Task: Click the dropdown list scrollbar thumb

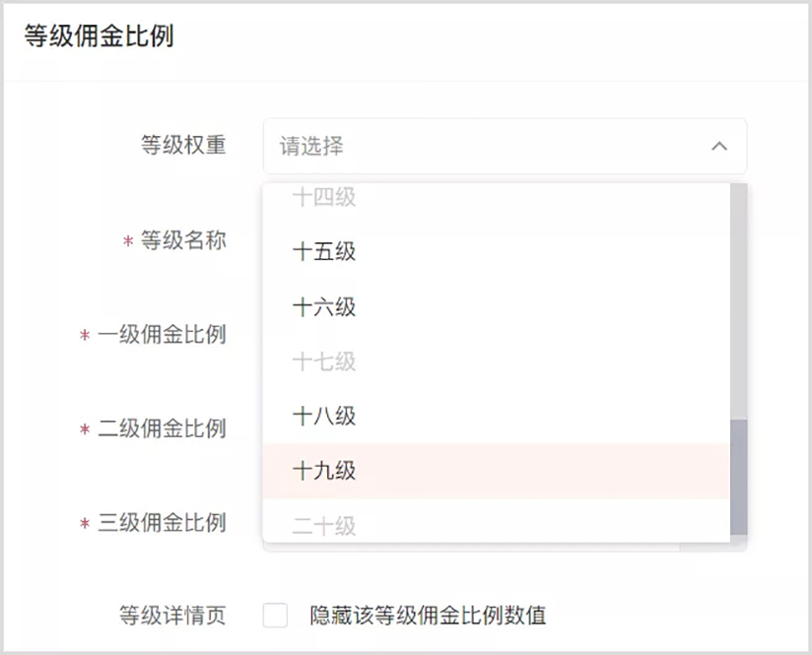Action: (x=738, y=477)
